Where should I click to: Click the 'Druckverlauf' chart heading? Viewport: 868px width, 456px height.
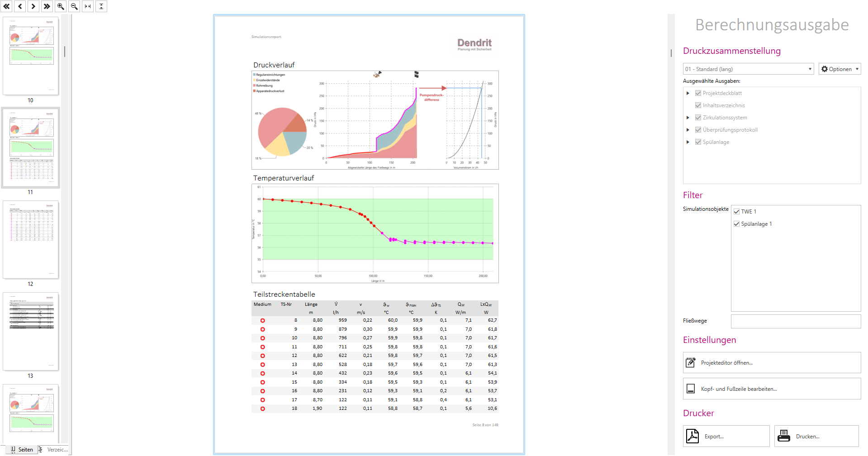click(x=274, y=65)
